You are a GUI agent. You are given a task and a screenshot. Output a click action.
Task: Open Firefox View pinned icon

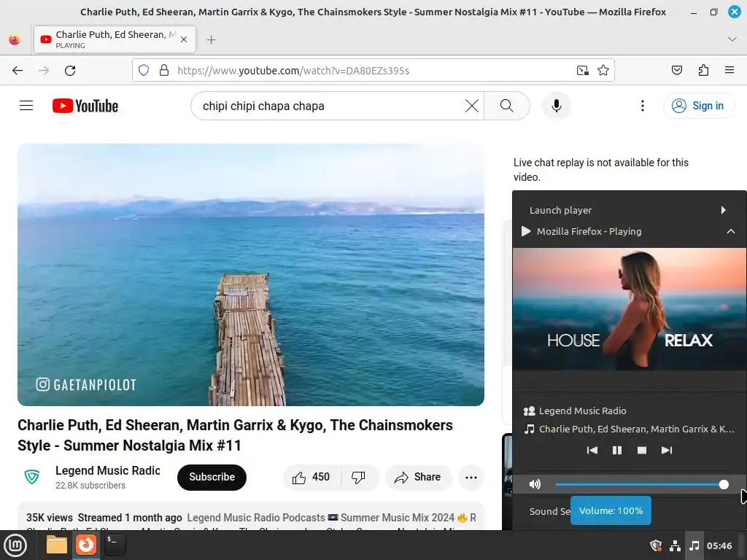pos(15,39)
